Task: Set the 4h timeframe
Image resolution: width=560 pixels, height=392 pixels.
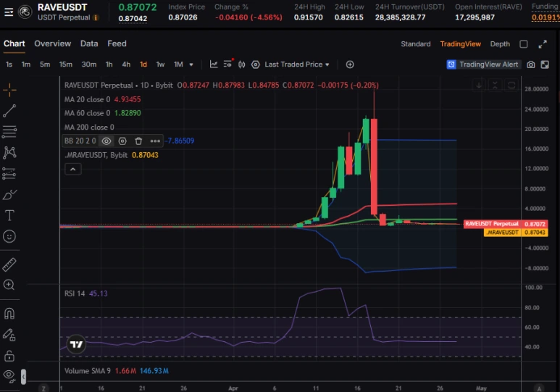Action: [x=126, y=64]
